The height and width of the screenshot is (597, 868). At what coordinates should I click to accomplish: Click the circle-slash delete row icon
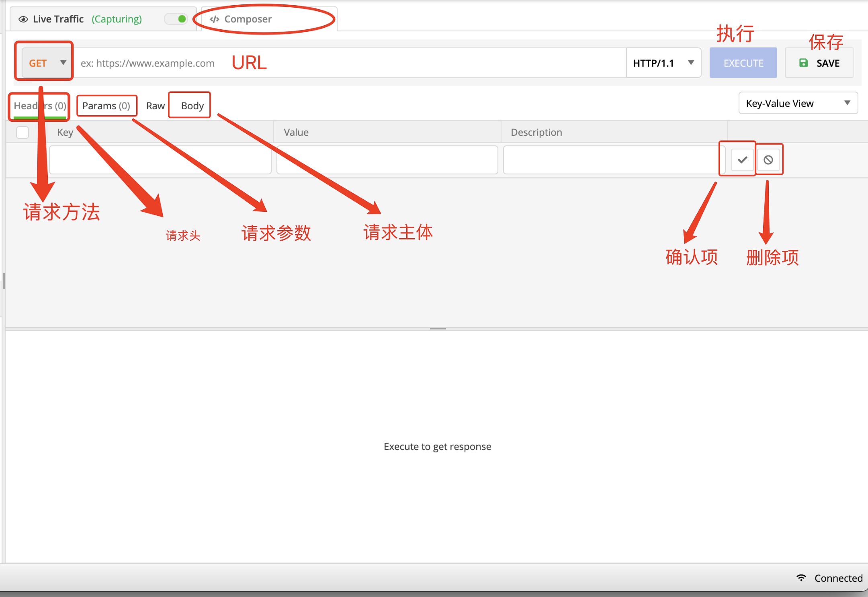tap(768, 160)
